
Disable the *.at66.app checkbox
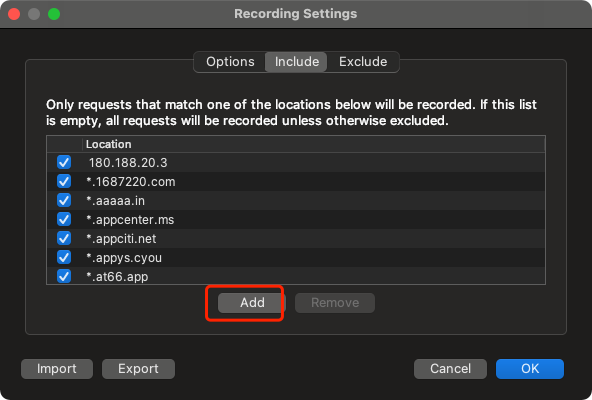[64, 276]
